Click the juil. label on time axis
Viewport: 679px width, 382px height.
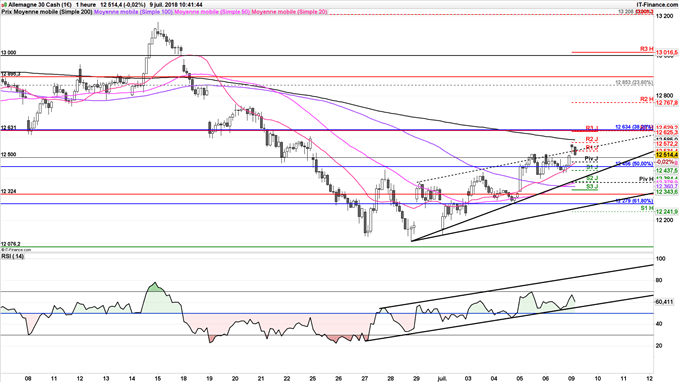coord(442,378)
